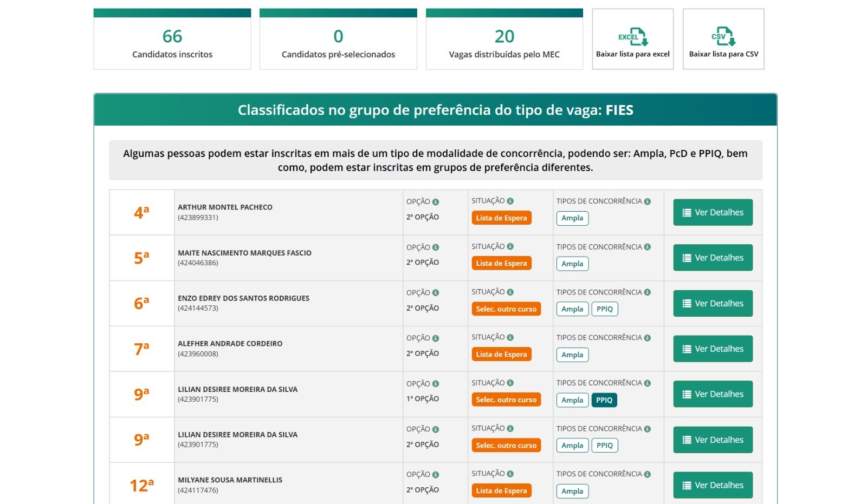This screenshot has height=504, width=867.
Task: Open the info icon beside OPÇÃO in Lilian's 1ª OPÇÃO row
Action: tap(436, 384)
